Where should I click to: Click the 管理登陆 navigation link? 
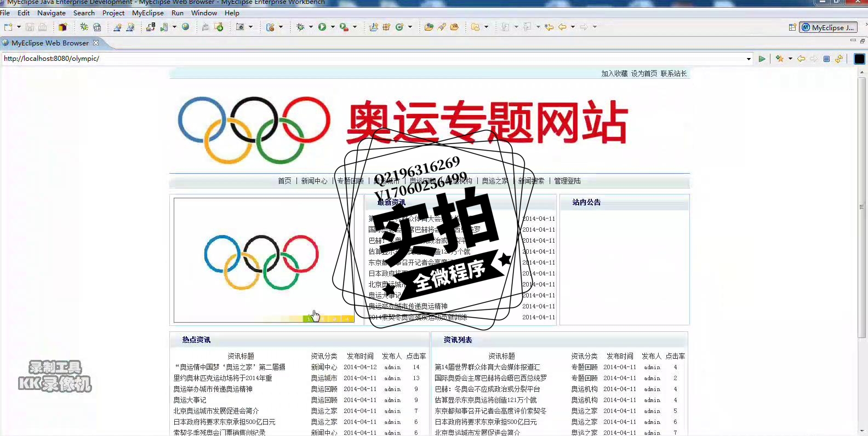pos(567,181)
